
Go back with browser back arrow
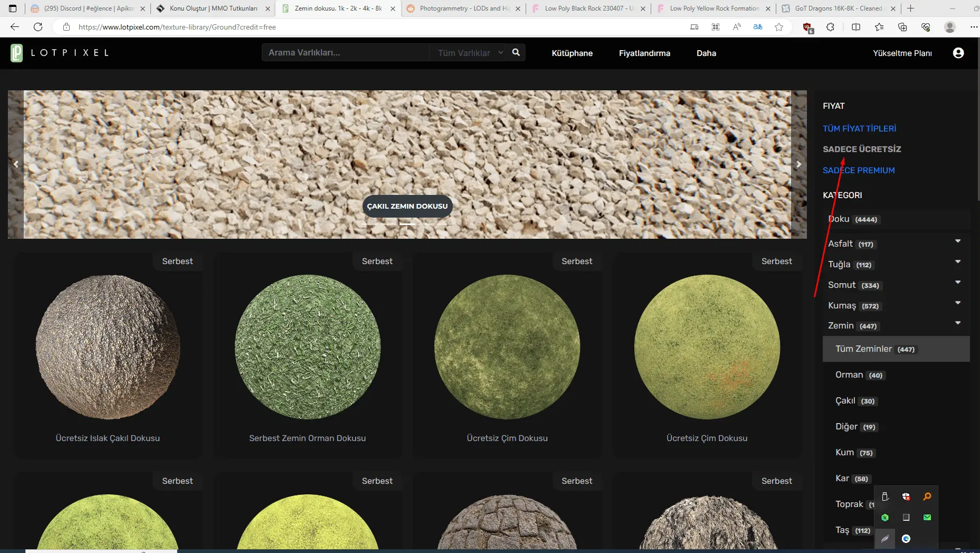pos(14,27)
